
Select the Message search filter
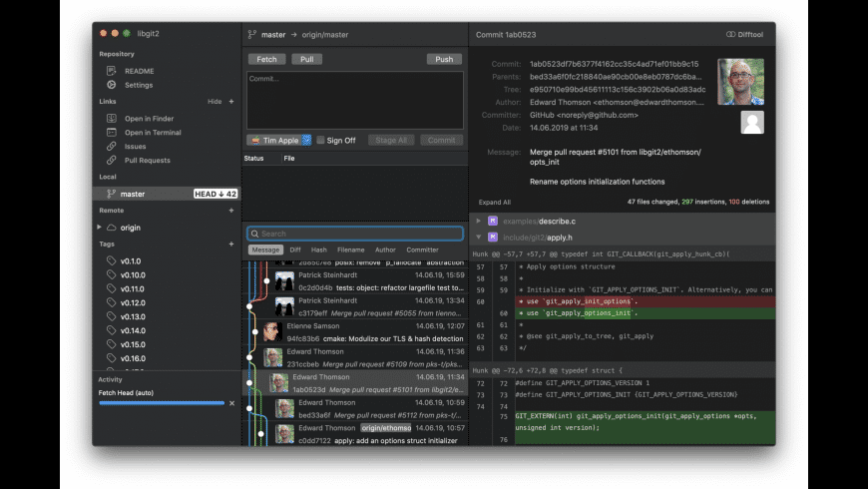265,249
